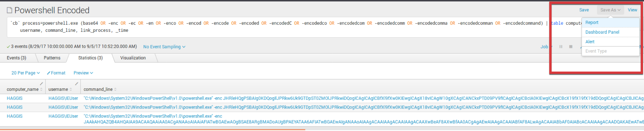Click sort arrows beside command_line header
This screenshot has width=644, height=131.
[x=115, y=89]
